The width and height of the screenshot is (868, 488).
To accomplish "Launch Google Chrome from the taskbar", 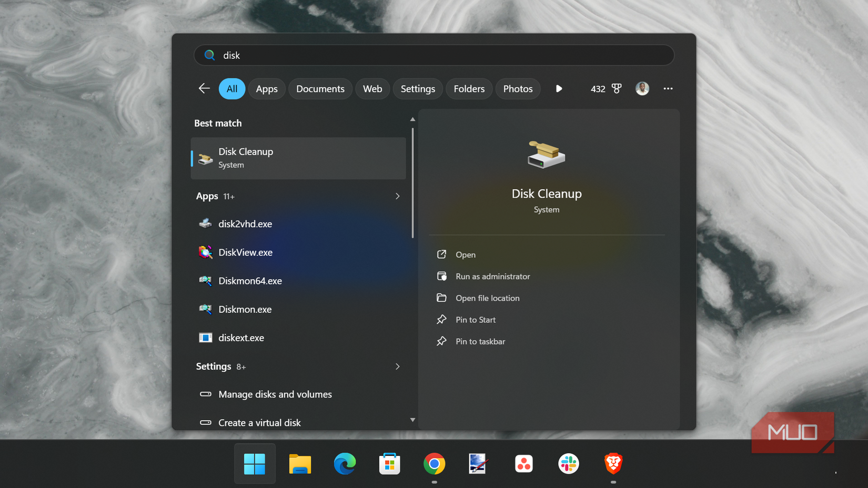I will [434, 464].
